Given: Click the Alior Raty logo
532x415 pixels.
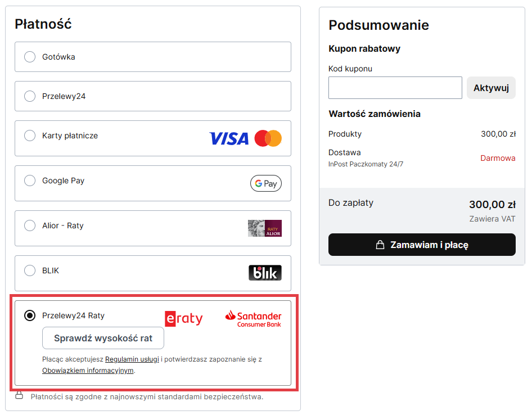Looking at the screenshot, I should tap(265, 228).
